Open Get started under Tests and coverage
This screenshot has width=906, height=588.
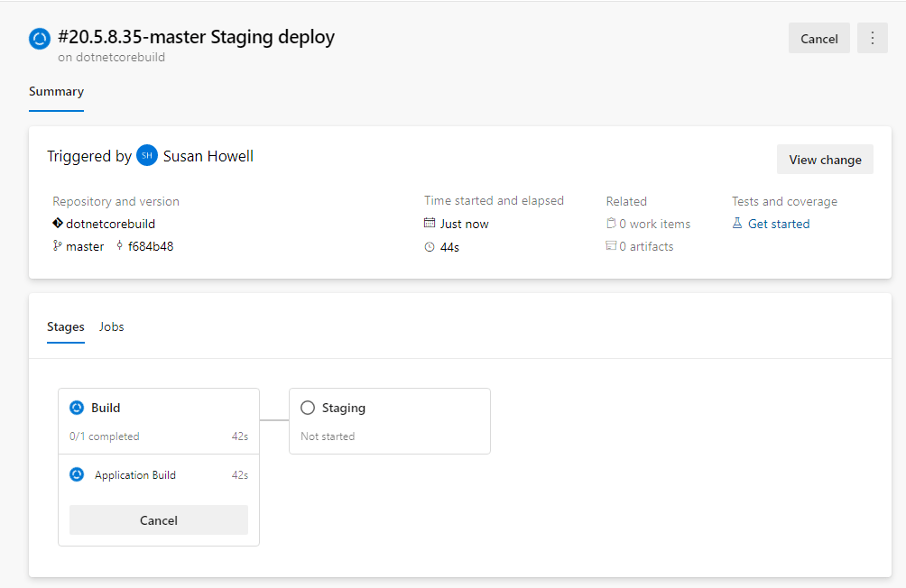pos(778,223)
